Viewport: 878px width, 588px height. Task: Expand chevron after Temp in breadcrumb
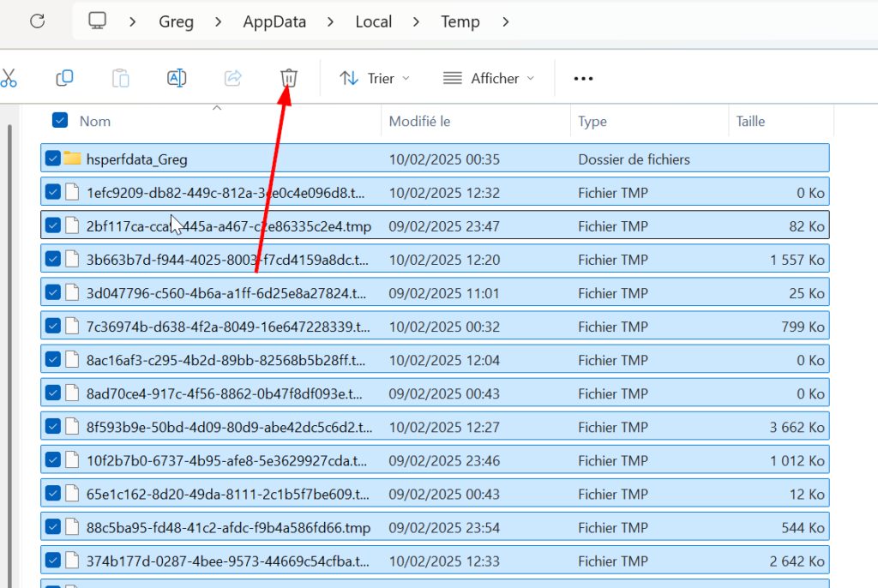pos(506,21)
